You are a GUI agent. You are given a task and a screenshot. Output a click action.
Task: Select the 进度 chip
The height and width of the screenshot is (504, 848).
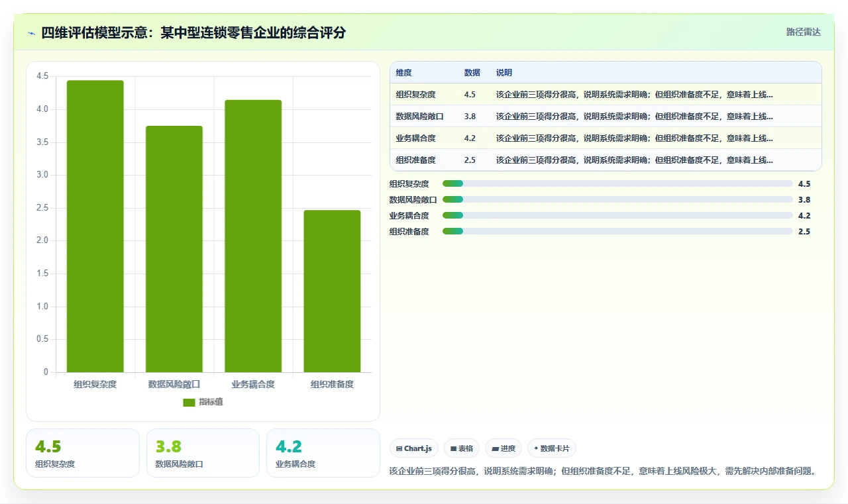pyautogui.click(x=503, y=448)
